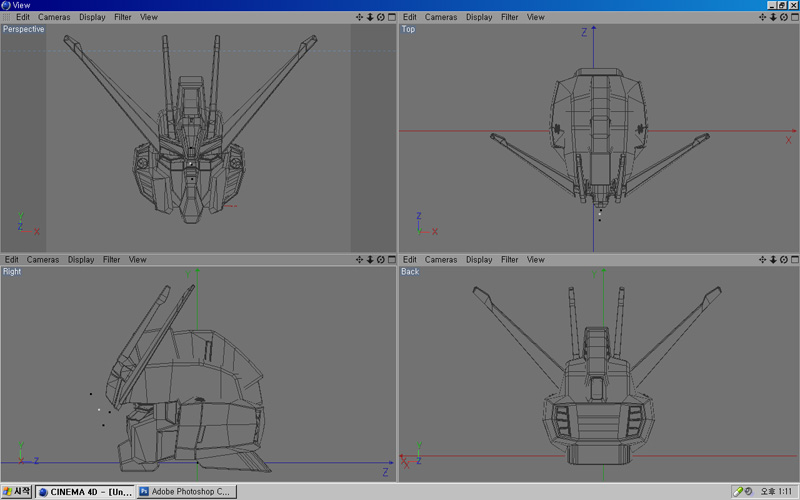Click the Back viewport label
The image size is (800, 500).
[x=410, y=271]
